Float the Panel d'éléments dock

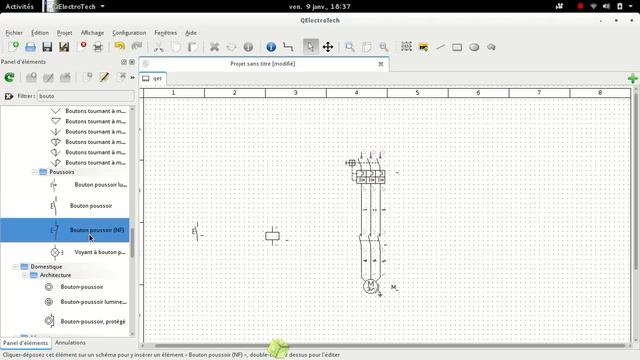124,62
